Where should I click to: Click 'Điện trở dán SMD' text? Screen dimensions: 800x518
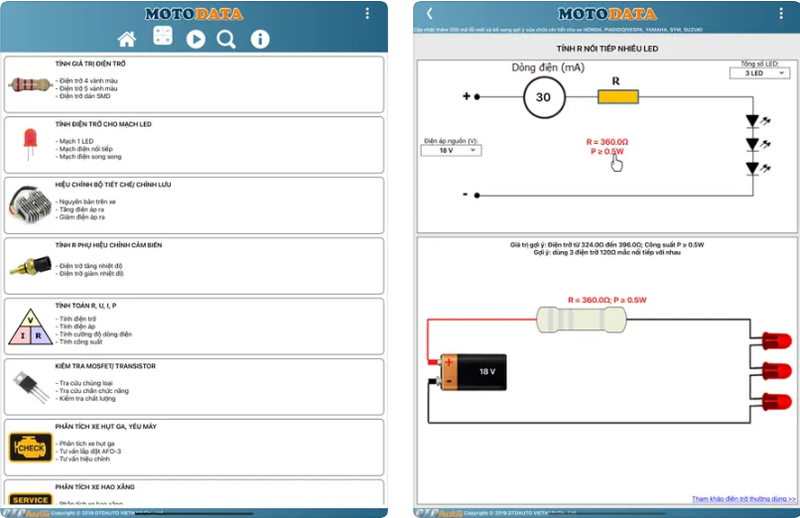point(85,96)
